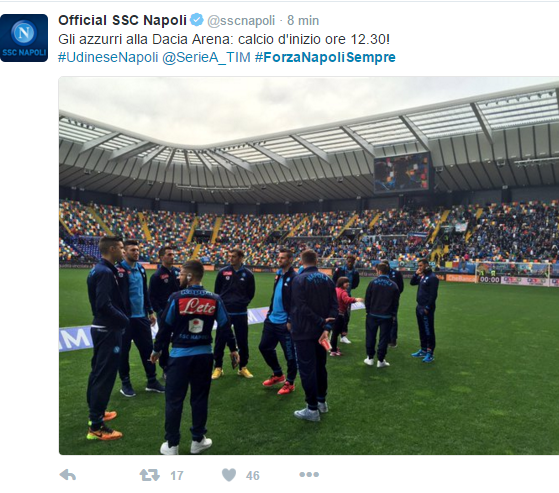Like the tweet with the heart icon

coord(229,475)
